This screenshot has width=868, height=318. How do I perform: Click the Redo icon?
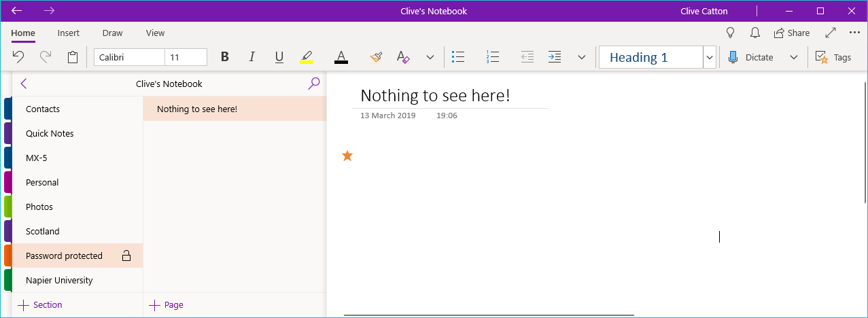46,57
